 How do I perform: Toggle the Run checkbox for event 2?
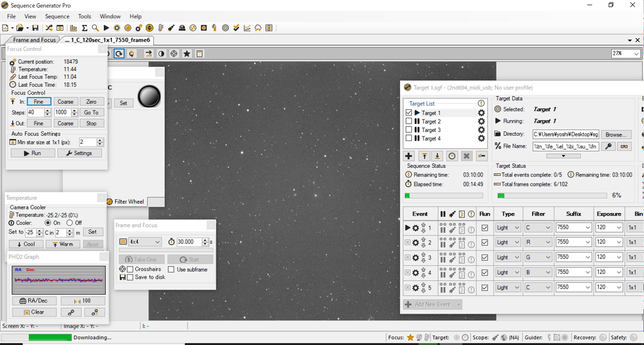[x=485, y=243]
